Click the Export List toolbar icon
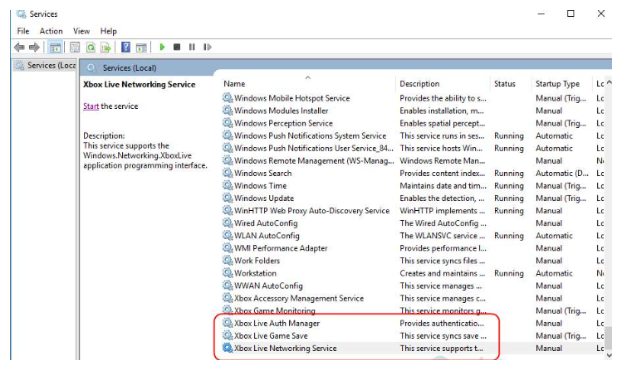 pyautogui.click(x=106, y=48)
